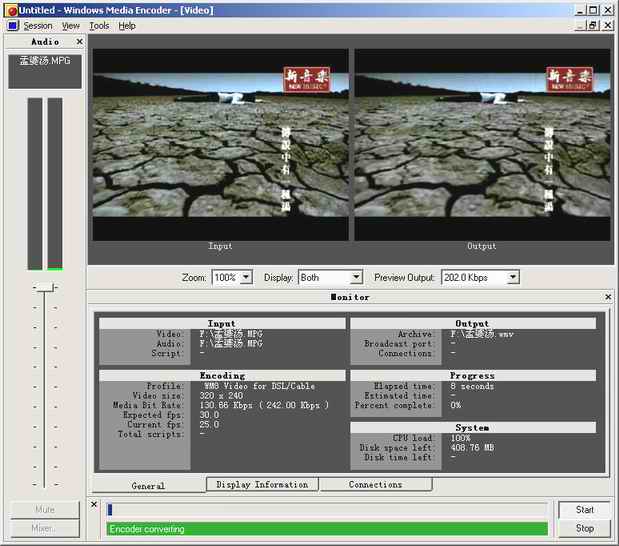619x546 pixels.
Task: Click the blue Video document icon beside Session
Action: 12,25
